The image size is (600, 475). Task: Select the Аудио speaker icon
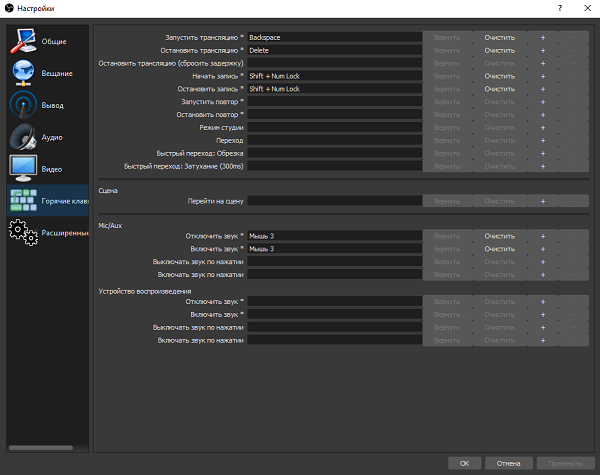tap(23, 136)
